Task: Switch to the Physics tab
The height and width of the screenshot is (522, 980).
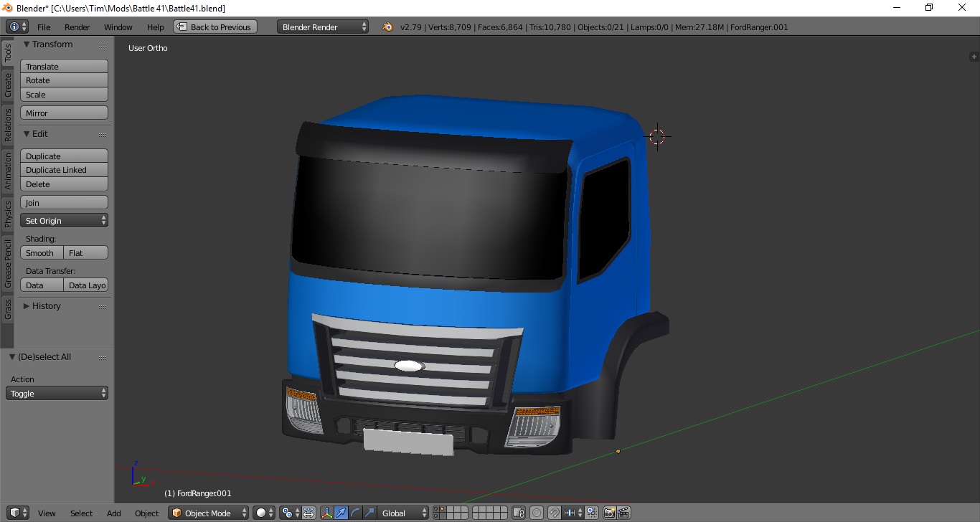Action: (8, 214)
